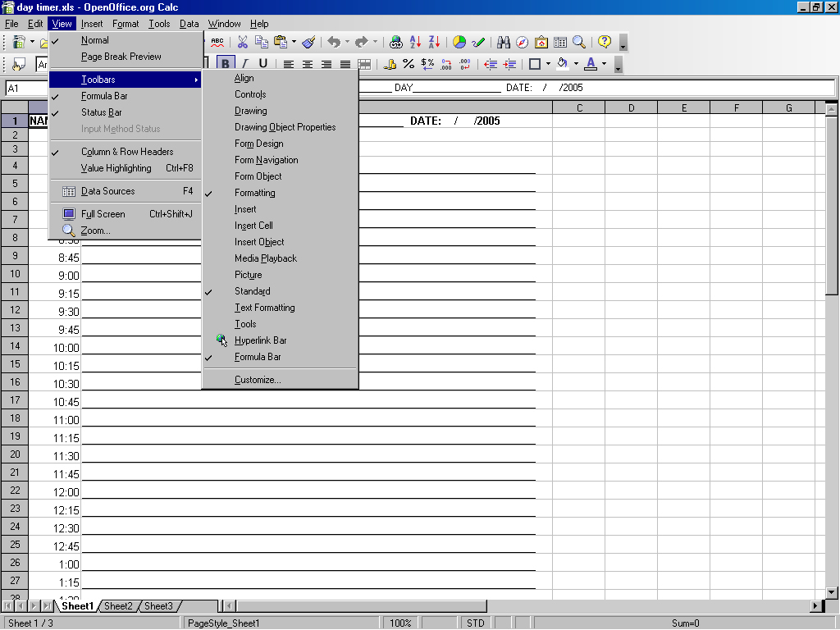Click the Copy icon

[x=262, y=43]
